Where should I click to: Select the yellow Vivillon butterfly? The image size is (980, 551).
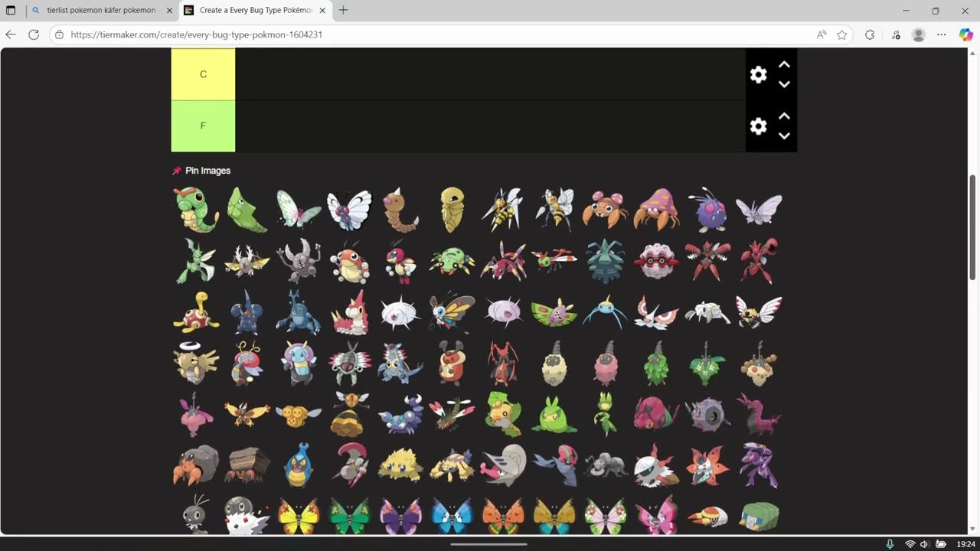pos(299,516)
